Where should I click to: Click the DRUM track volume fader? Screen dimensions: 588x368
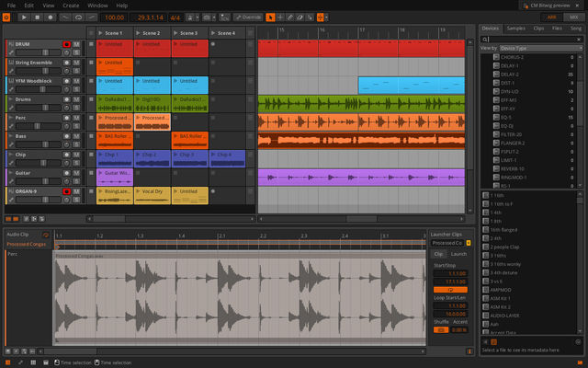click(39, 52)
